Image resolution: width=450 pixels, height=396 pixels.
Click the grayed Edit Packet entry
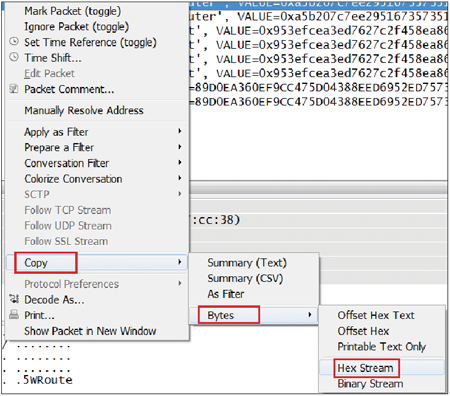(49, 73)
